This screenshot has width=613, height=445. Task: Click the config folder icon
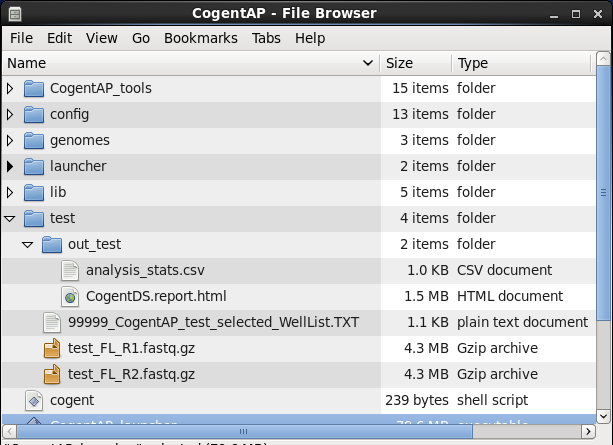pyautogui.click(x=34, y=115)
